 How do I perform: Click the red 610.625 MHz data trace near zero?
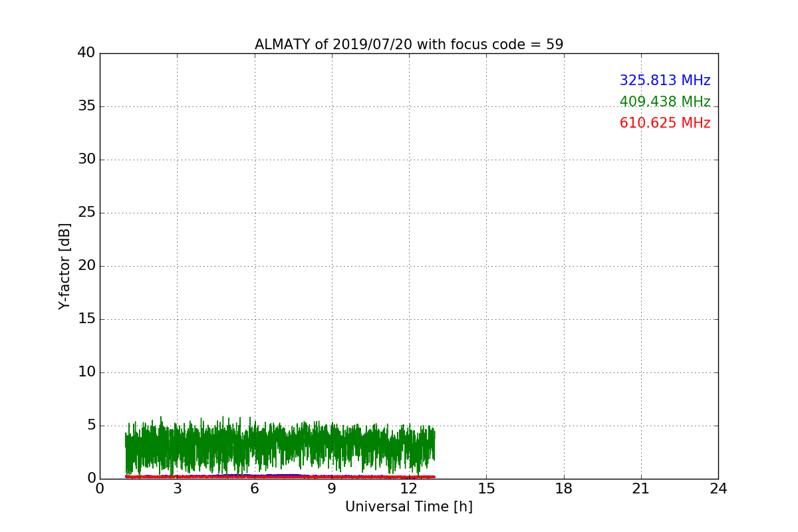279,477
